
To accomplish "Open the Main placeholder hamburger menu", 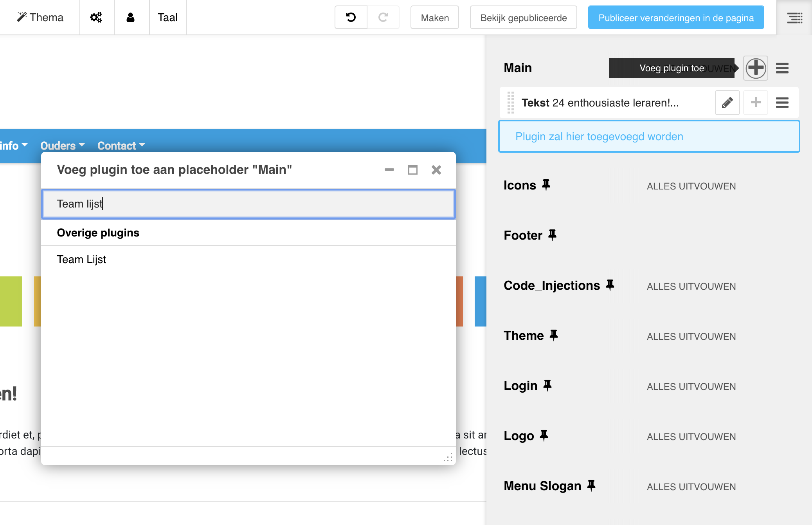I will coord(782,68).
